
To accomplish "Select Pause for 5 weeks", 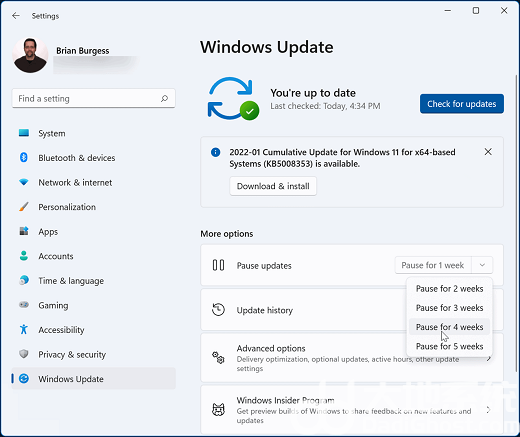I will [x=449, y=346].
